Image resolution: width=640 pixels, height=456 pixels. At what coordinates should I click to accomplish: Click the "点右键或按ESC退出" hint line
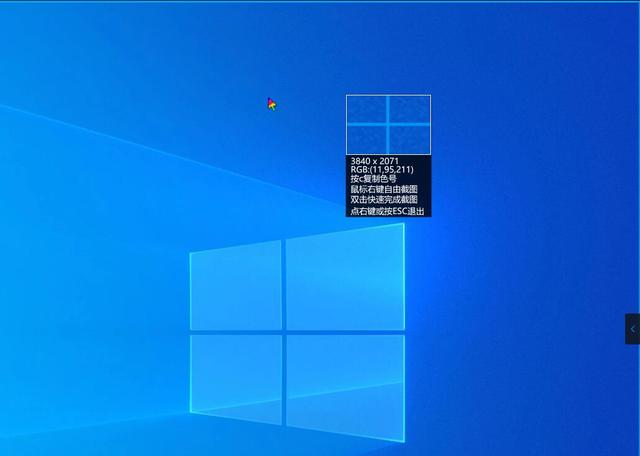tap(387, 211)
